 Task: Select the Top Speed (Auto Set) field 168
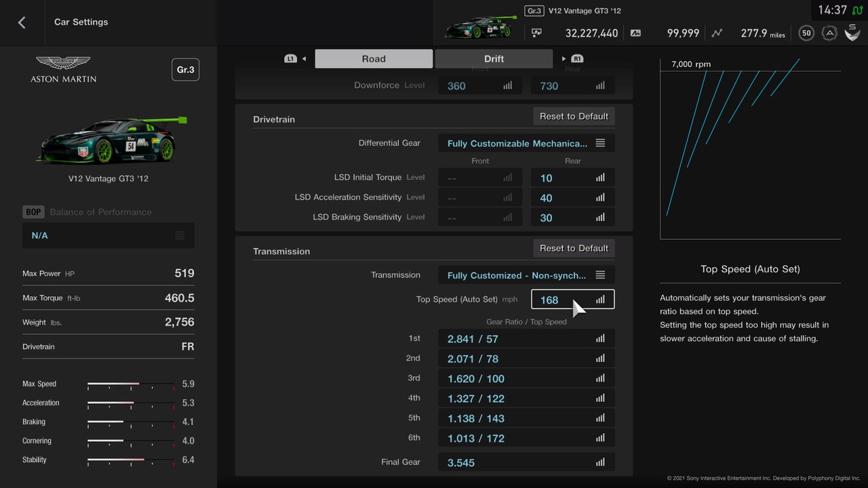coord(573,300)
